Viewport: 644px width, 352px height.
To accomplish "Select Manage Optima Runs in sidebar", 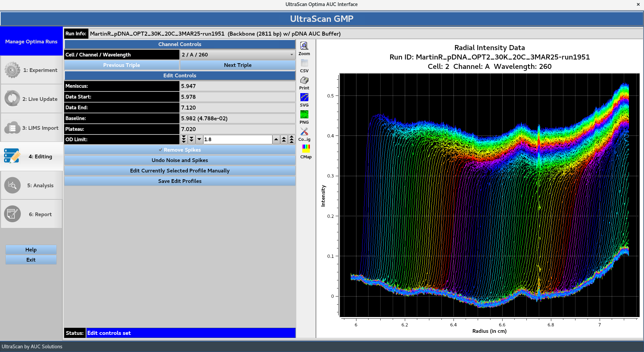I will click(x=31, y=41).
